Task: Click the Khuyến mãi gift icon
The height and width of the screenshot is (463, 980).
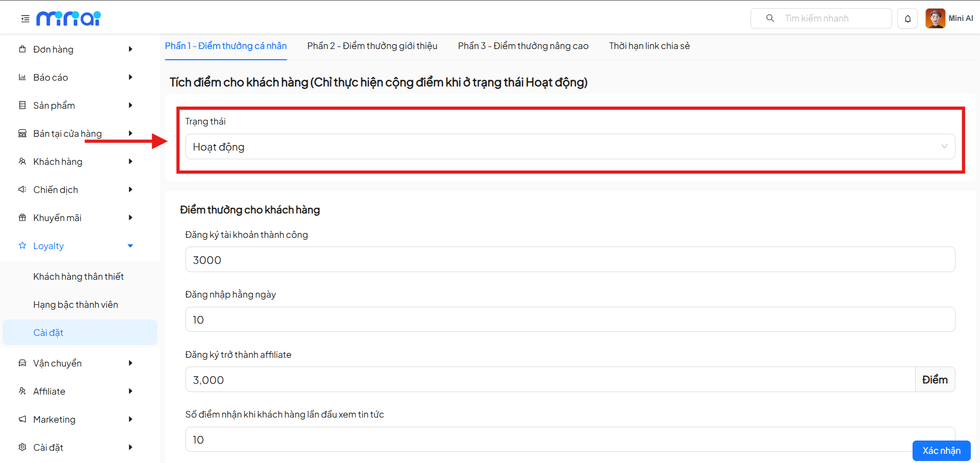Action: coord(22,218)
